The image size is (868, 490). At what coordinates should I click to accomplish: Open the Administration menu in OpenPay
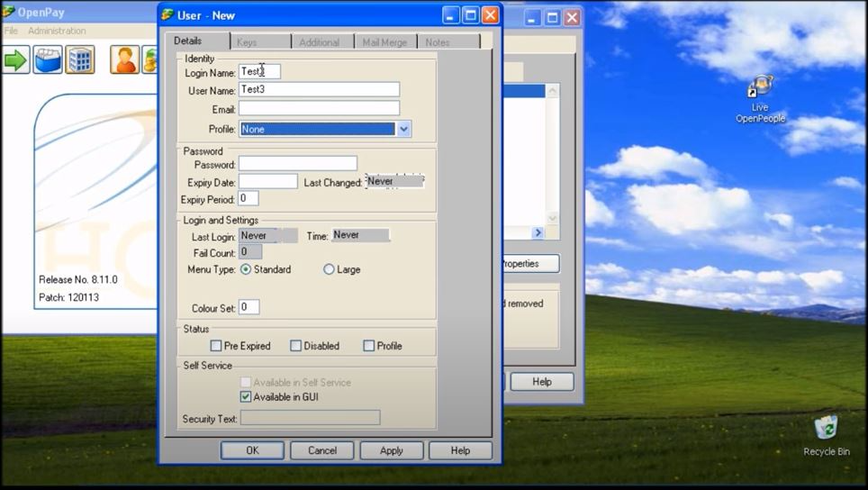point(57,31)
